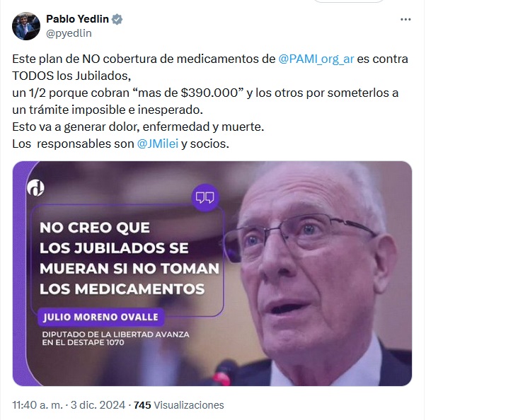The width and height of the screenshot is (518, 420).
Task: Click the headline 'NO CREO QUE LOS JUBILADOS'
Action: [129, 258]
